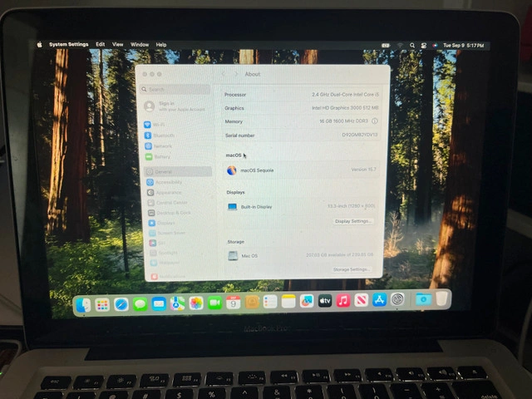Click System Settings icon in the Dock
532x399 pixels.
point(397,299)
